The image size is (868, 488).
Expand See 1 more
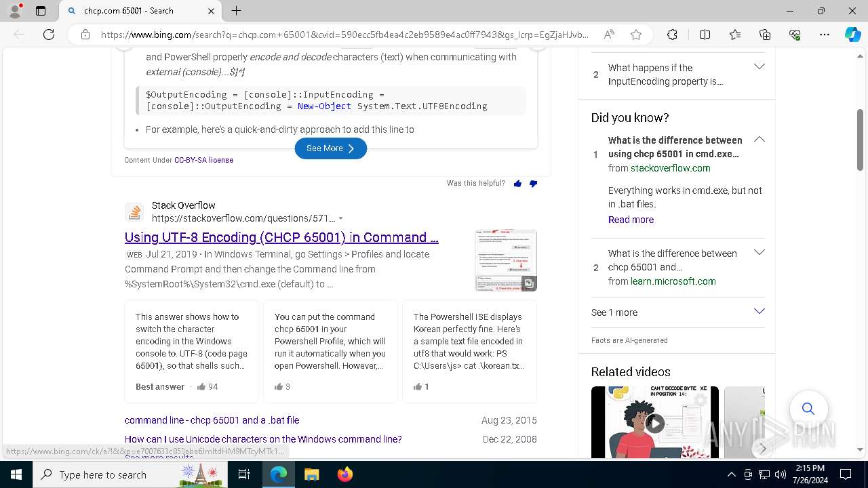click(678, 312)
